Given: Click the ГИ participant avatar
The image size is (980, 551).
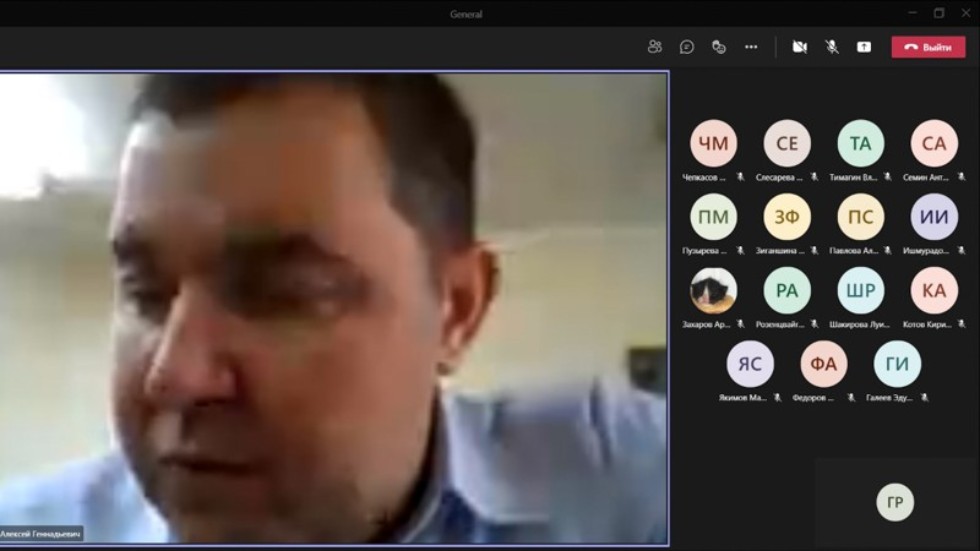Looking at the screenshot, I should 897,364.
